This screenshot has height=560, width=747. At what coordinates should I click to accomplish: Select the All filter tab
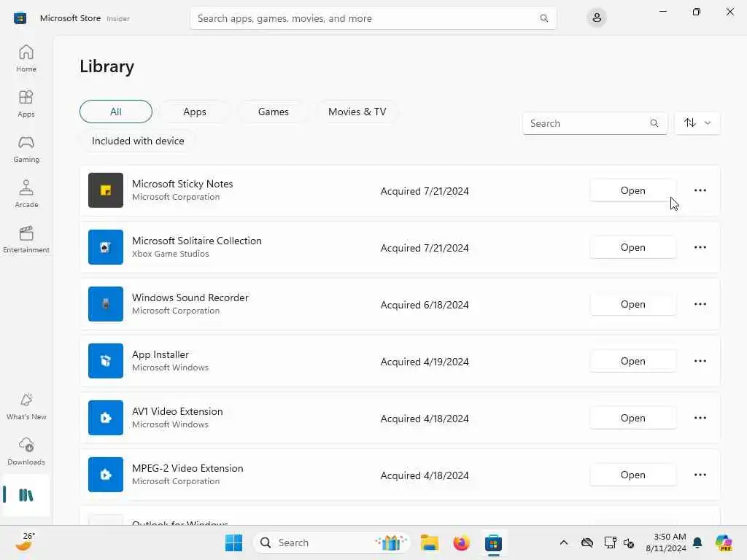pos(116,112)
